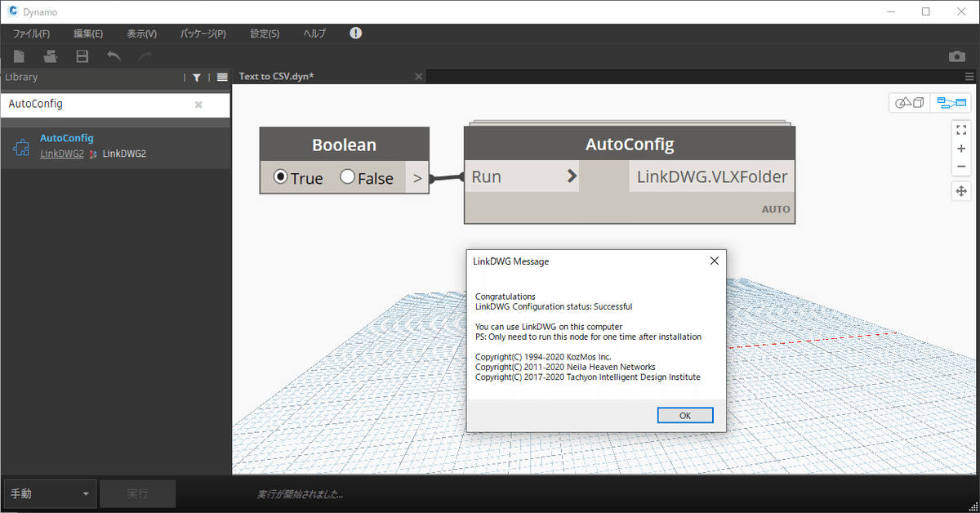Click the Library filter funnel icon
The image size is (980, 513).
(x=197, y=77)
